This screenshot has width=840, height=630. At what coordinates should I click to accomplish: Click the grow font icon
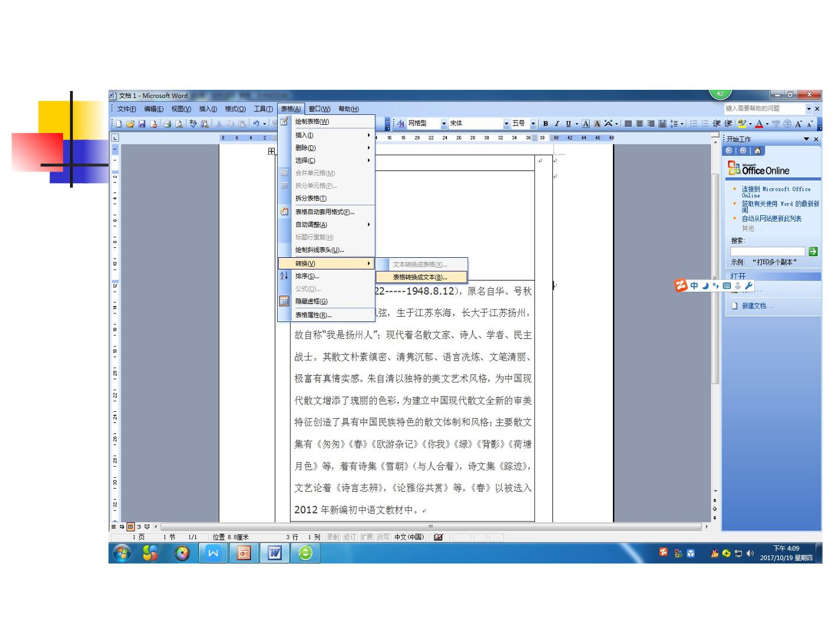tap(798, 124)
